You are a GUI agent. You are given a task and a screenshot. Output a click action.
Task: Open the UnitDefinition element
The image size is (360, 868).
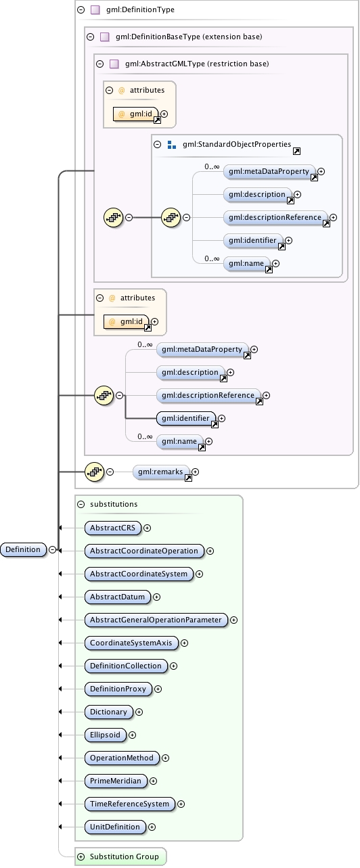(114, 827)
